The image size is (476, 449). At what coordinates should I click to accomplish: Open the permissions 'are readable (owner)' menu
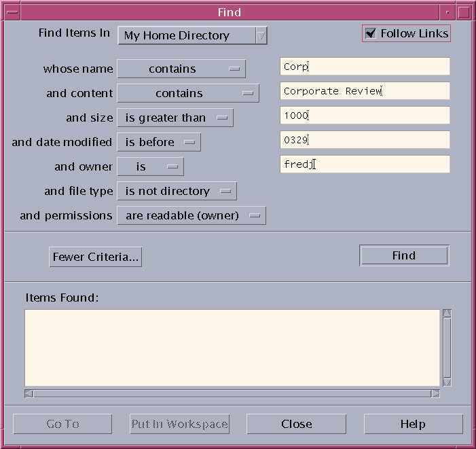tap(191, 215)
